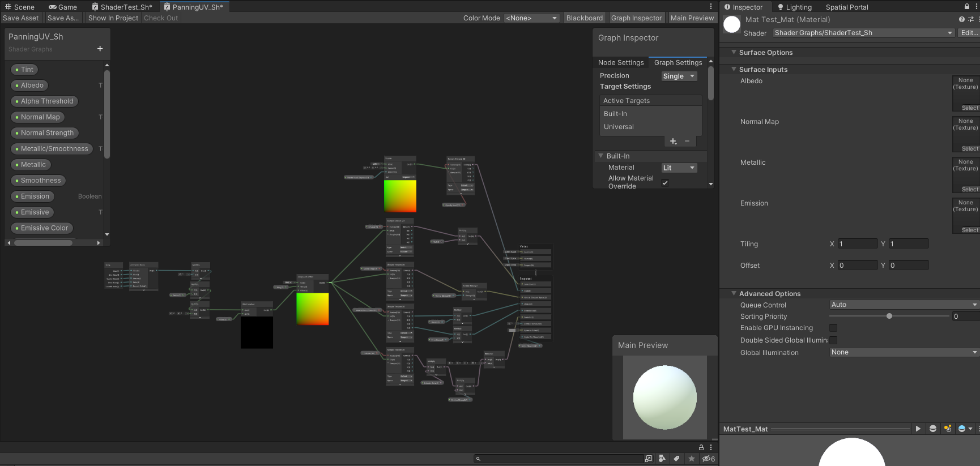
Task: Switch to the Scene tab
Action: point(20,7)
